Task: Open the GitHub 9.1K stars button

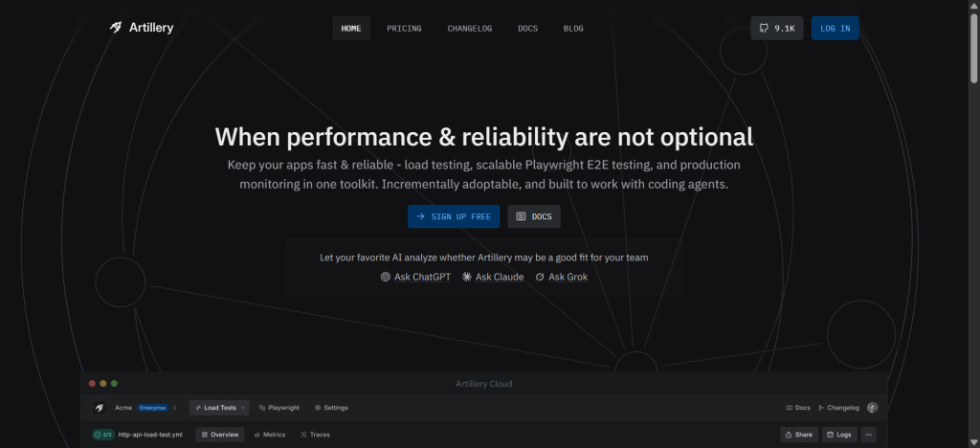Action: point(777,28)
